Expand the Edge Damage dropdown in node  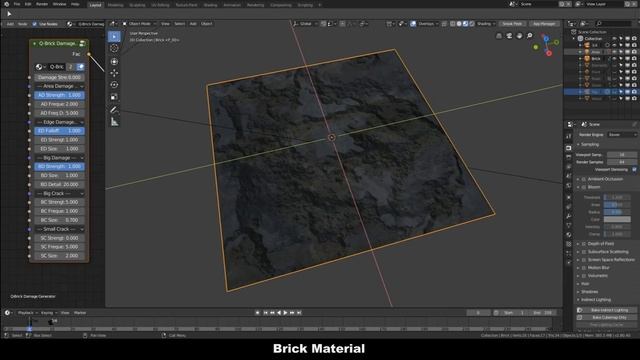pos(60,122)
